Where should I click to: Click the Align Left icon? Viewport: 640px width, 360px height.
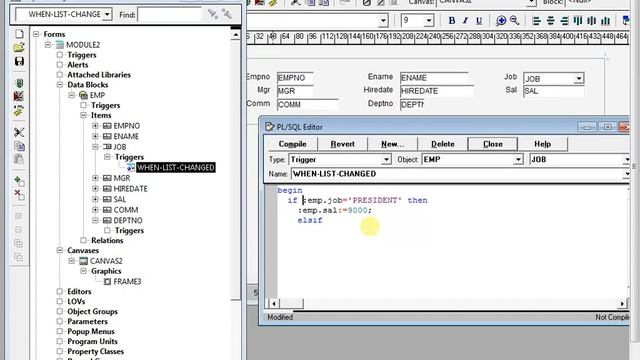536,20
